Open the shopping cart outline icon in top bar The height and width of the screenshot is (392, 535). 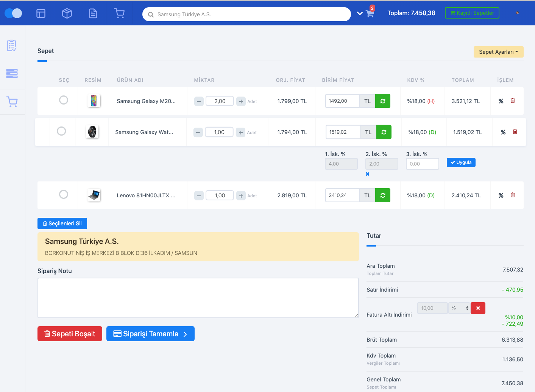(x=119, y=13)
